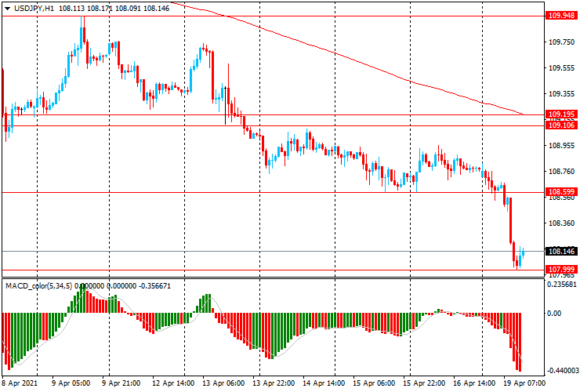Select the 109.555 price scale value
The image size is (580, 392).
(x=561, y=68)
